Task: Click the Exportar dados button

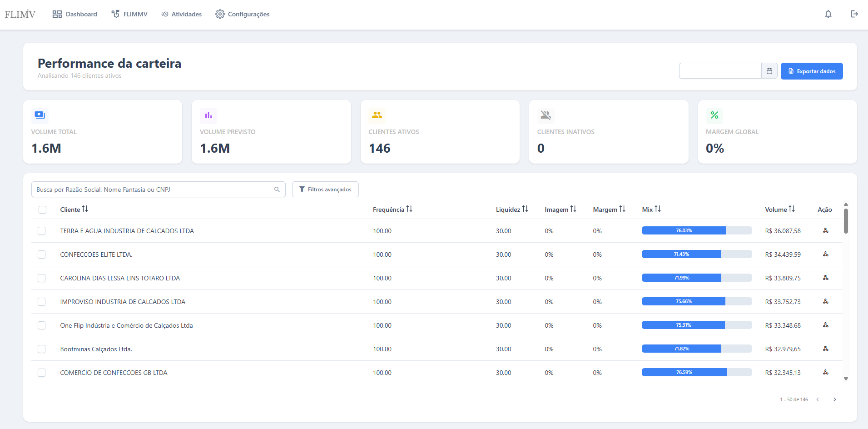Action: pos(811,71)
